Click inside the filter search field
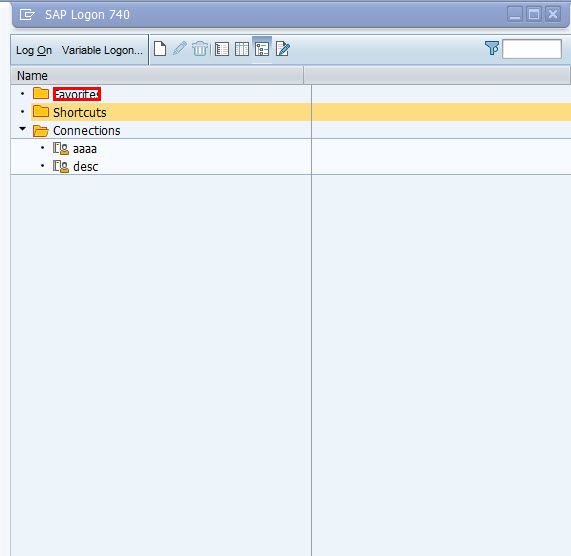Image resolution: width=571 pixels, height=556 pixels. pyautogui.click(x=532, y=49)
